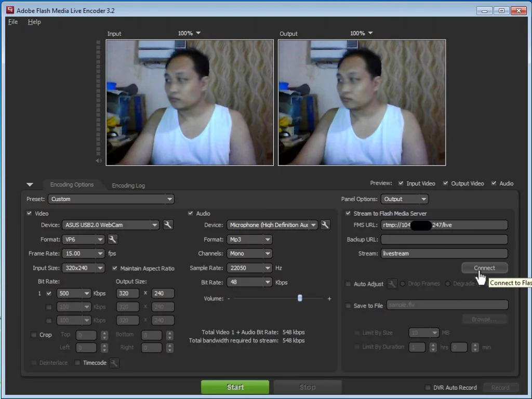532x399 pixels.
Task: Open the Output zoom 100% dropdown
Action: [362, 33]
